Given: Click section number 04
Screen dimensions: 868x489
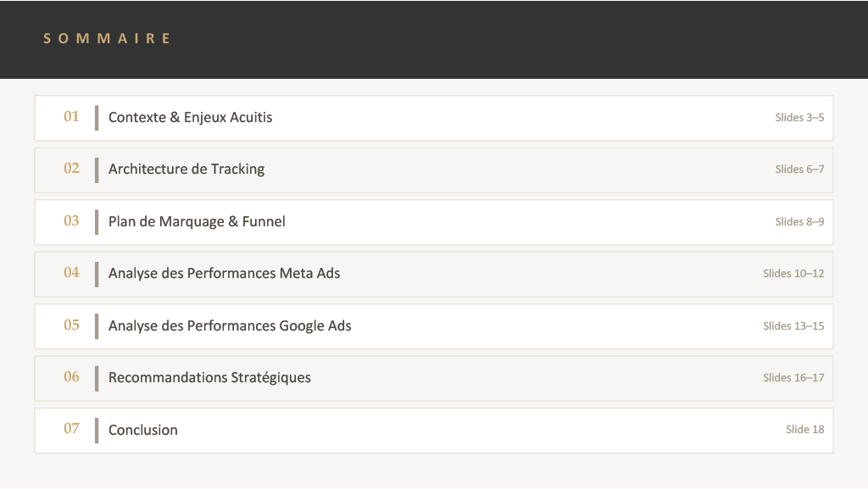Looking at the screenshot, I should click(x=71, y=272).
